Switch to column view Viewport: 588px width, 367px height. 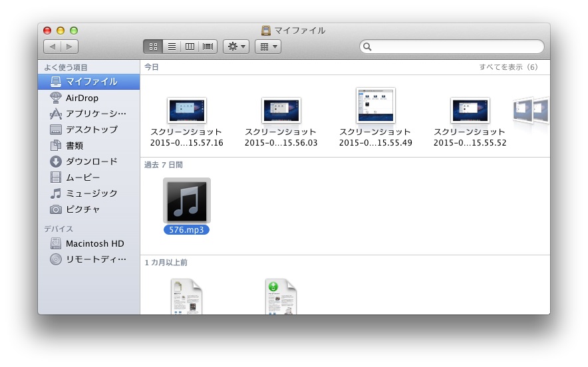pyautogui.click(x=190, y=47)
